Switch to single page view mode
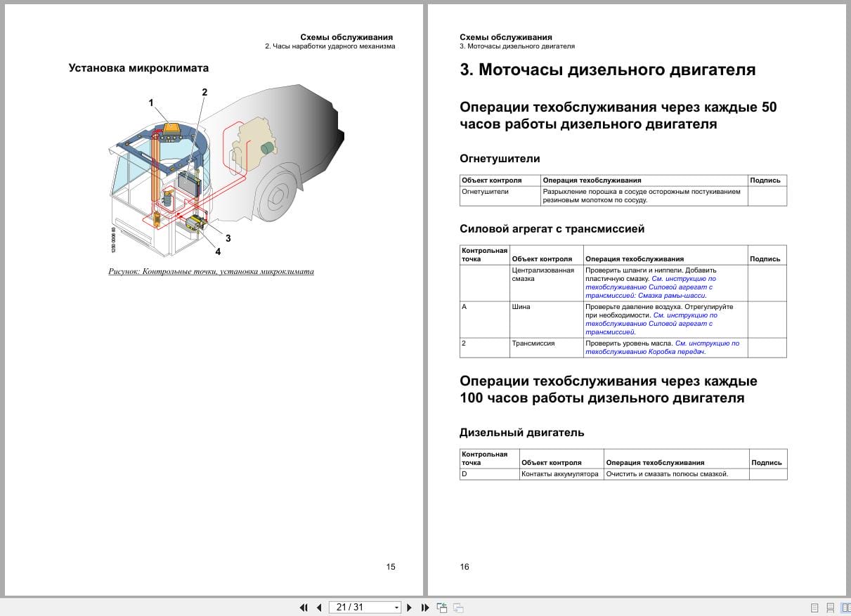The image size is (851, 616). pyautogui.click(x=814, y=607)
